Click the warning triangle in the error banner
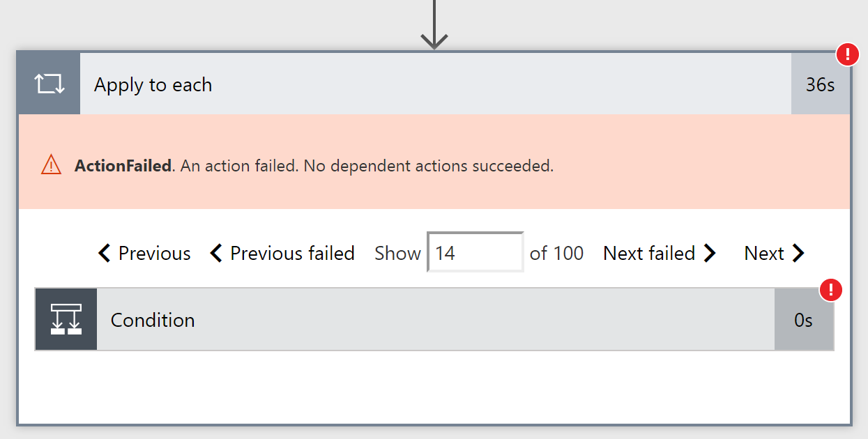 (x=51, y=165)
